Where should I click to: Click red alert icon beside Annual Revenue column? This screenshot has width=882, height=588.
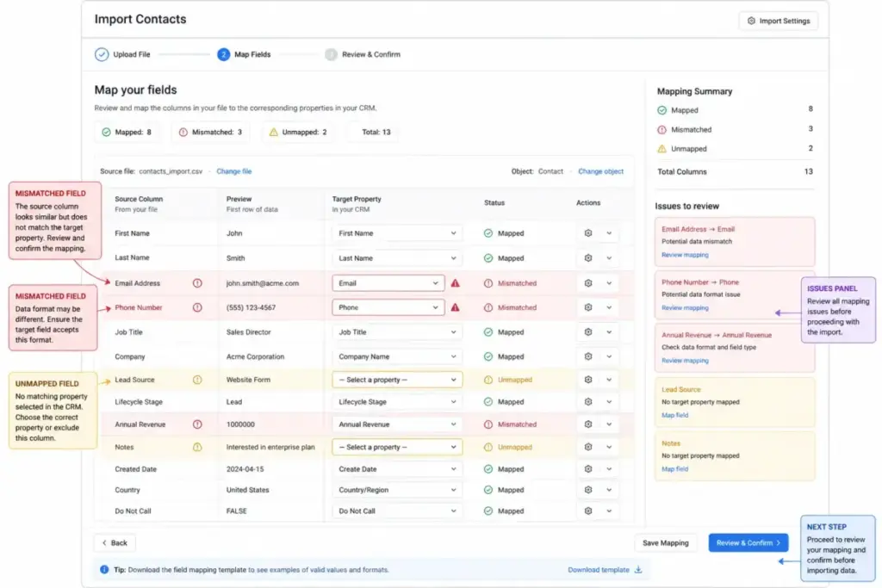pos(197,424)
